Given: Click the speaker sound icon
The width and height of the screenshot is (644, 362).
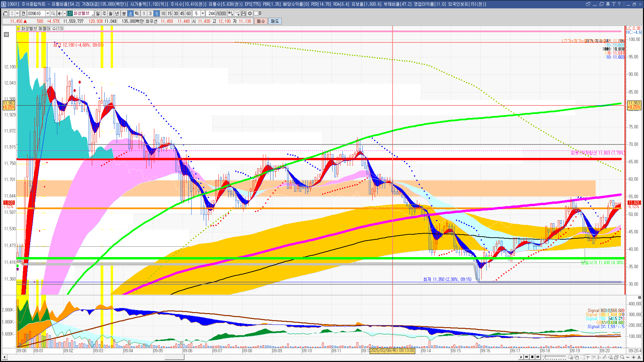Looking at the screenshot, I should [59, 13].
